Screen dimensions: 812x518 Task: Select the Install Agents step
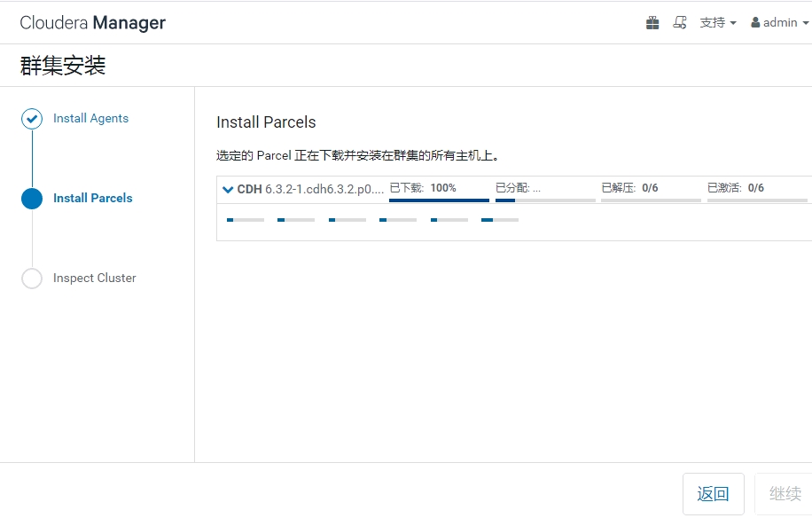point(90,119)
